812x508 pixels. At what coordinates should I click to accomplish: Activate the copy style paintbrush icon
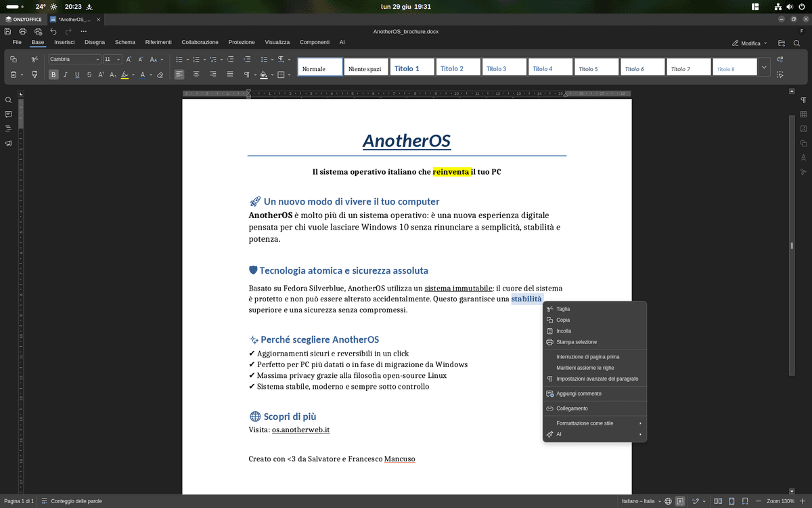(35, 75)
